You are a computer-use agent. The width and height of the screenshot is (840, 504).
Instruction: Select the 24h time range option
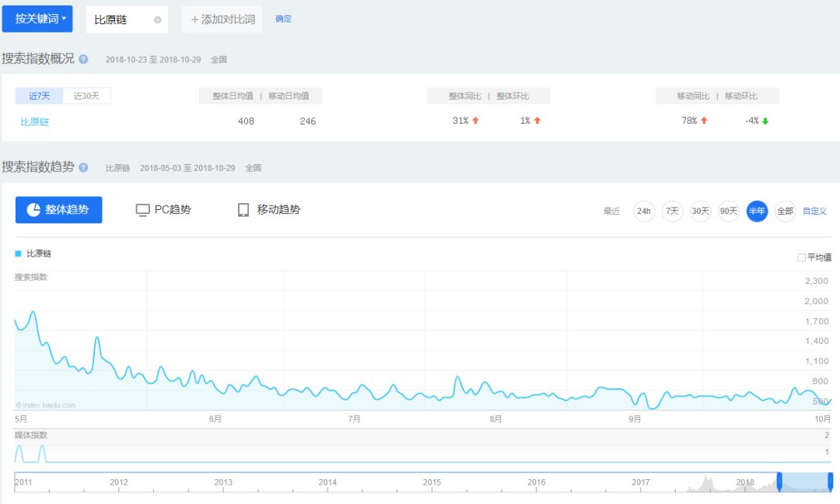[x=644, y=211]
